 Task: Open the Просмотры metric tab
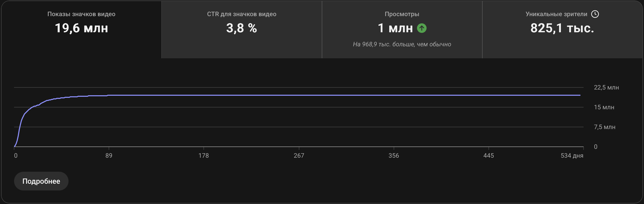402,29
